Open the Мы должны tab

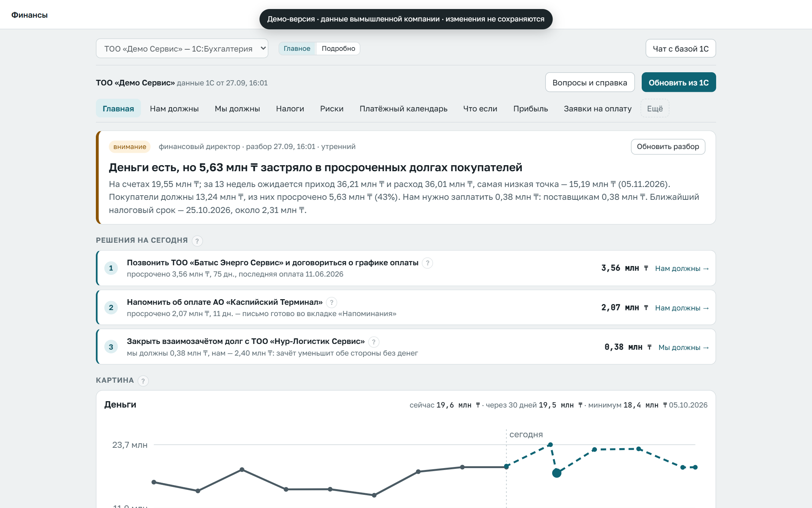coord(237,109)
